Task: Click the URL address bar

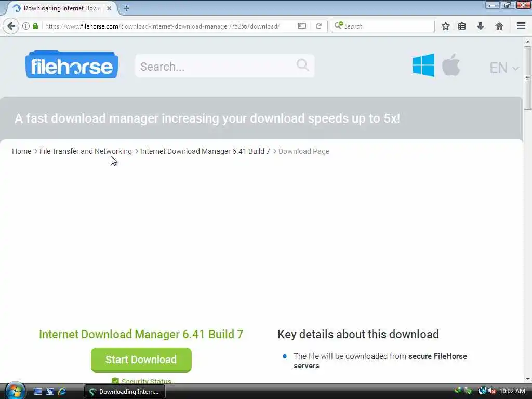Action: coord(170,26)
